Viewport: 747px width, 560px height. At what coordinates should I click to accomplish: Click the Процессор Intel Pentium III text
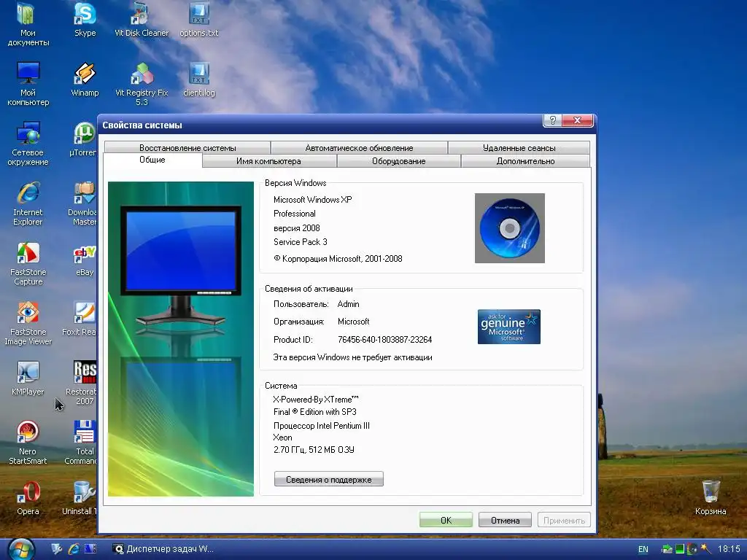pyautogui.click(x=322, y=426)
